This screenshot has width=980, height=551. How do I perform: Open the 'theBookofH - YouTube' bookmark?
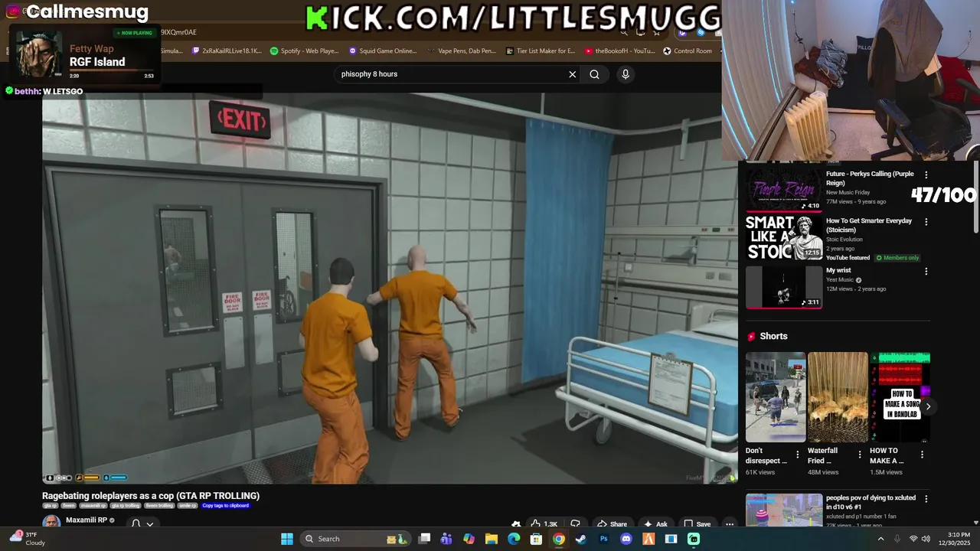619,51
